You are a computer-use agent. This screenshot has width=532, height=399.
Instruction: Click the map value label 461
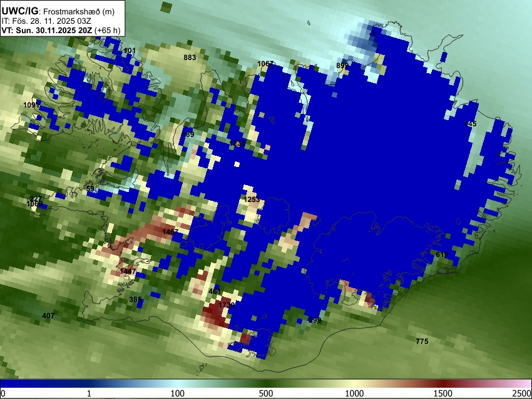pos(215,291)
